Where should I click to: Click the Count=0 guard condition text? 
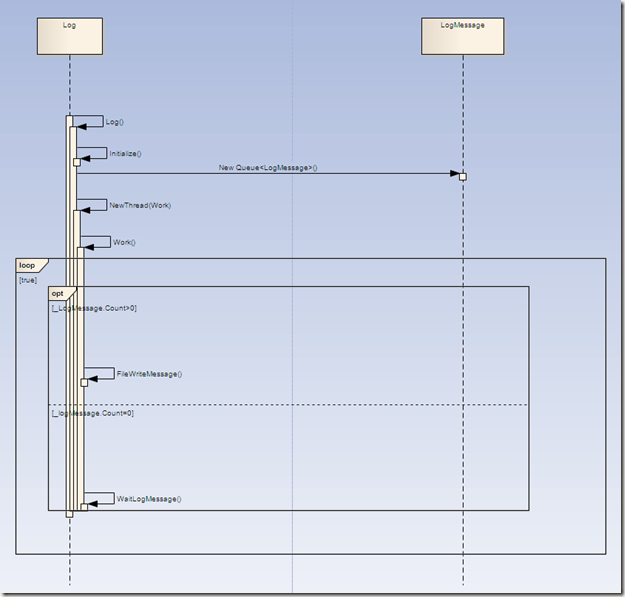click(x=92, y=413)
